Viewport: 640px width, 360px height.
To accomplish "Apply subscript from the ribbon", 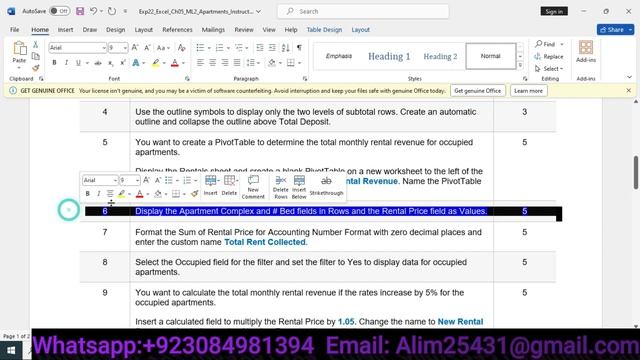I will [111, 63].
